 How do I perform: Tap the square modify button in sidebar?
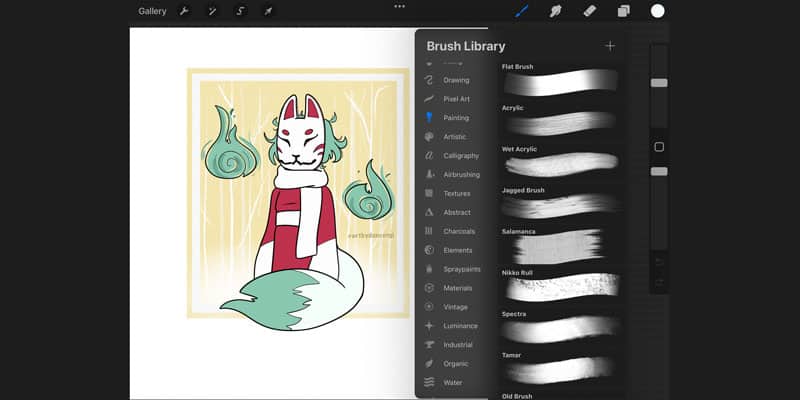click(x=659, y=147)
